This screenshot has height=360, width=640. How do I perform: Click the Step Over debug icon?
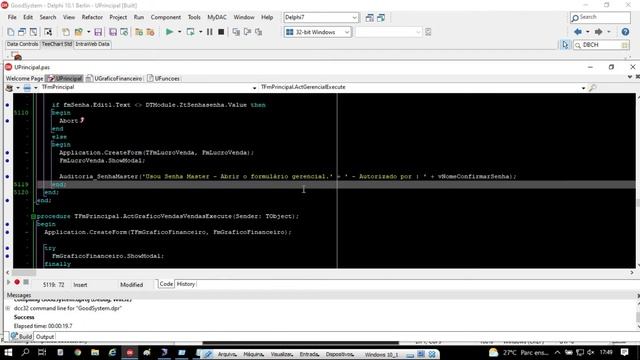(x=247, y=32)
